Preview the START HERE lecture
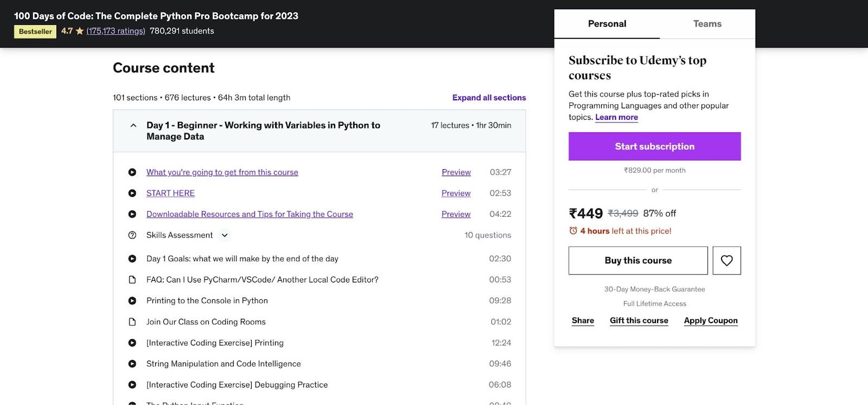The height and width of the screenshot is (405, 868). point(456,193)
